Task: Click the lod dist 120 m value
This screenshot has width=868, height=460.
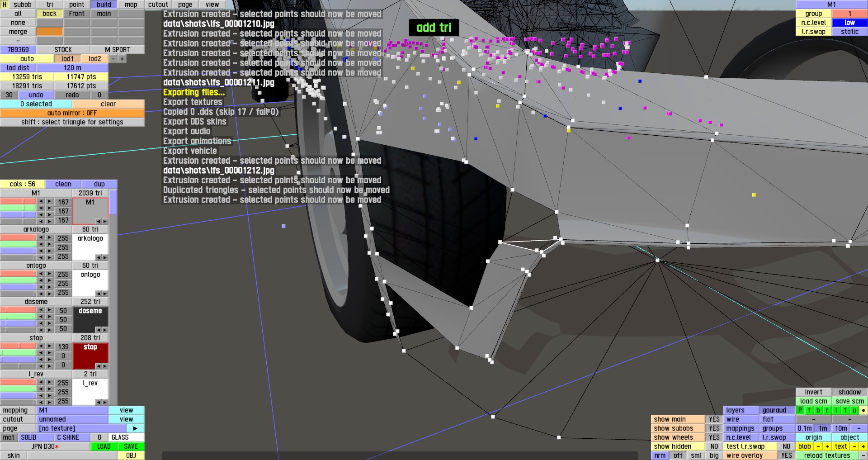Action: [72, 68]
